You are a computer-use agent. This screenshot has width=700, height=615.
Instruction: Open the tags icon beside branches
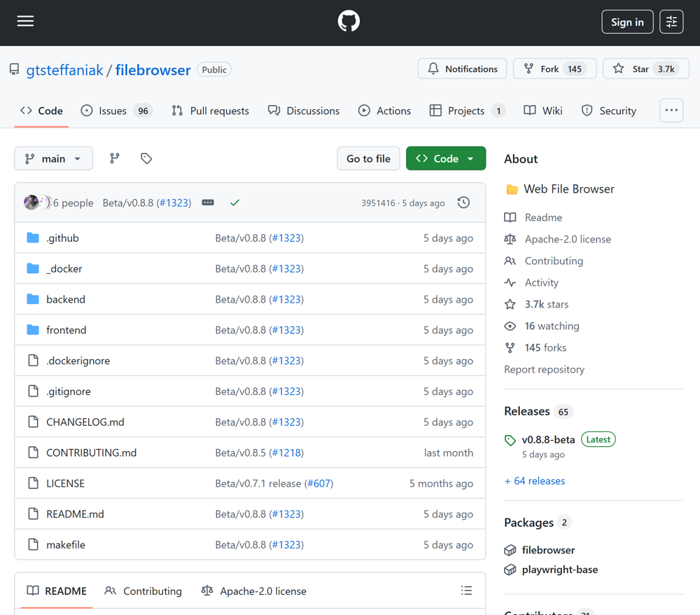(x=146, y=159)
